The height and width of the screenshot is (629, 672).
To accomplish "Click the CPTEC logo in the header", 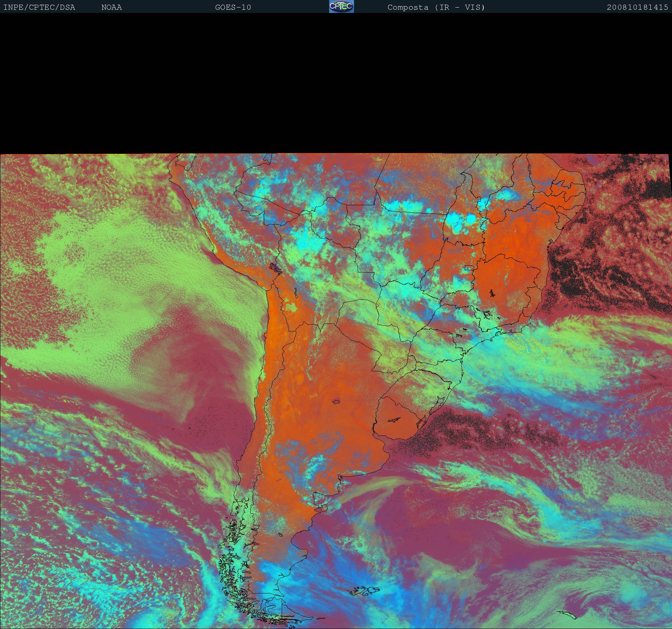I will pos(341,6).
